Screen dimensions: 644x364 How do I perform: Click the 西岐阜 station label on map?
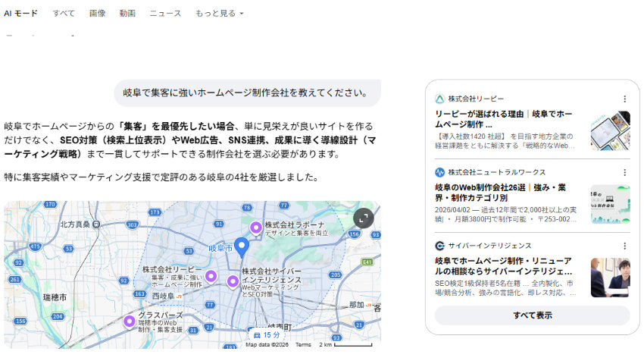167,297
